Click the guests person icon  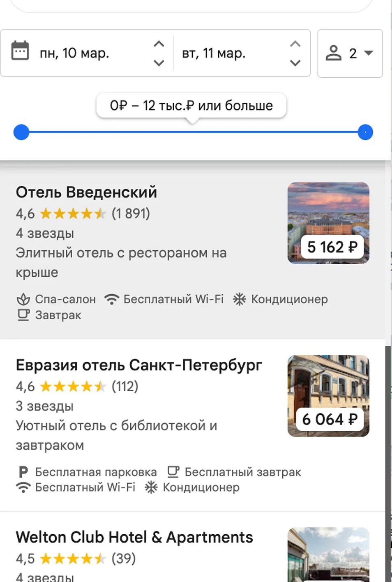coord(334,53)
